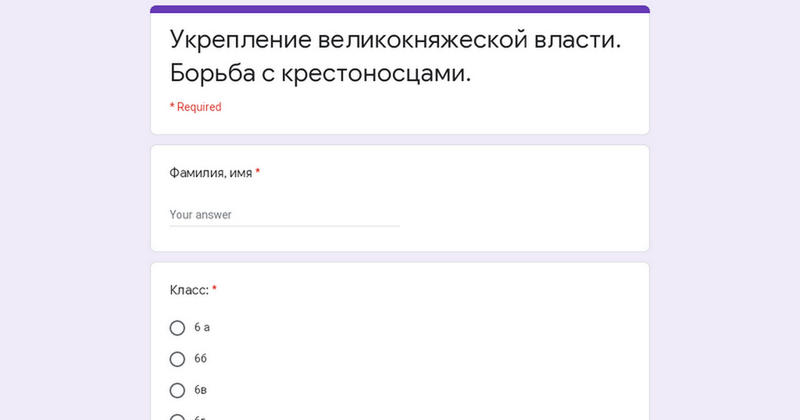Click the red asterisk beside "Фамилия, имя"
The image size is (800, 420).
[258, 173]
